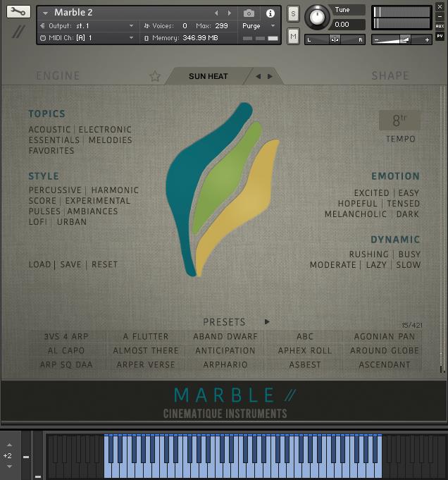Toggle Mute with the M button

point(293,37)
